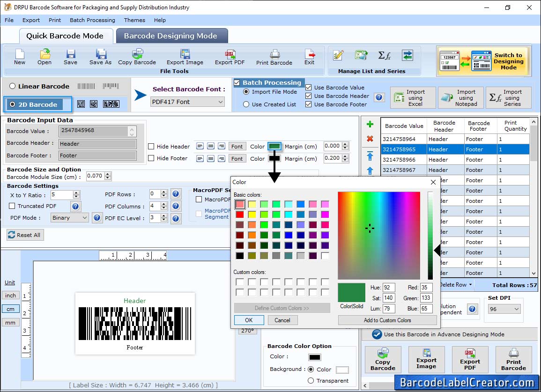Increase PDF Rows stepper value
This screenshot has width=541, height=392.
click(164, 192)
